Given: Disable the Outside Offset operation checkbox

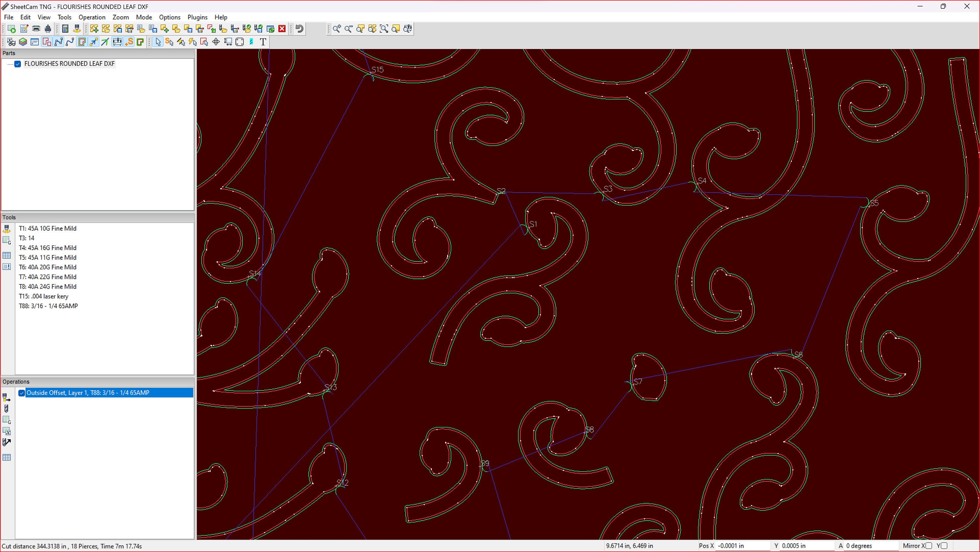Looking at the screenshot, I should point(22,393).
